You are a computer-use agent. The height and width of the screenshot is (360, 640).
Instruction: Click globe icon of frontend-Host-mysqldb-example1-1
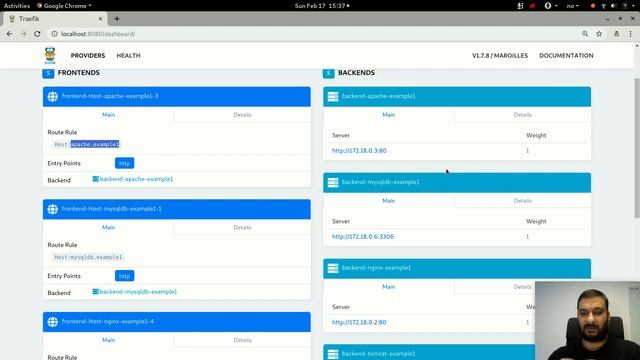[x=53, y=209]
